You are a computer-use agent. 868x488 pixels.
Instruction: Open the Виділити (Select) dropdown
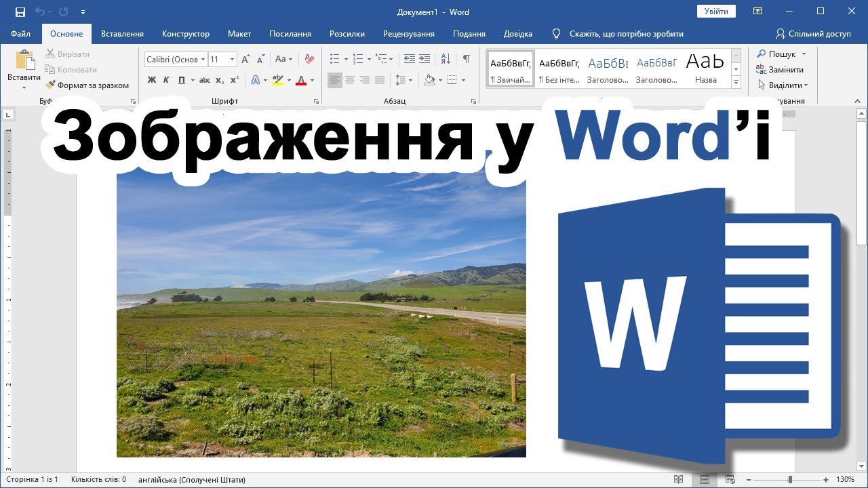(x=783, y=85)
